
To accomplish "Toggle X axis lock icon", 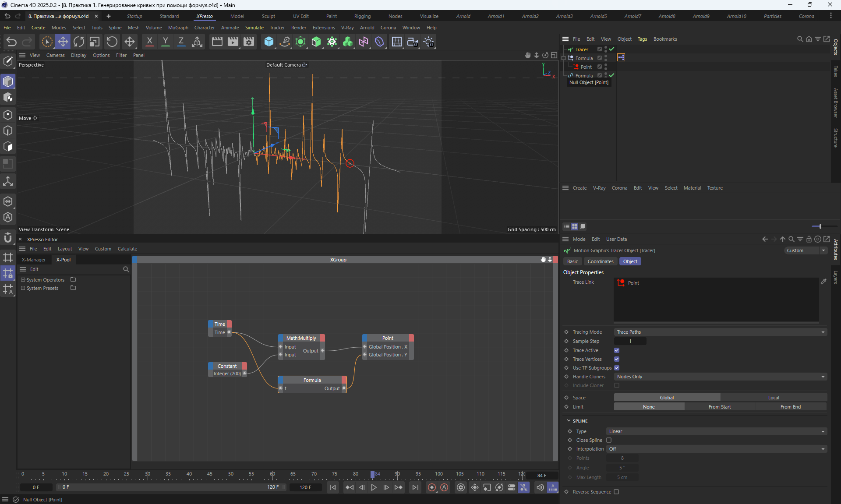I will pos(149,42).
